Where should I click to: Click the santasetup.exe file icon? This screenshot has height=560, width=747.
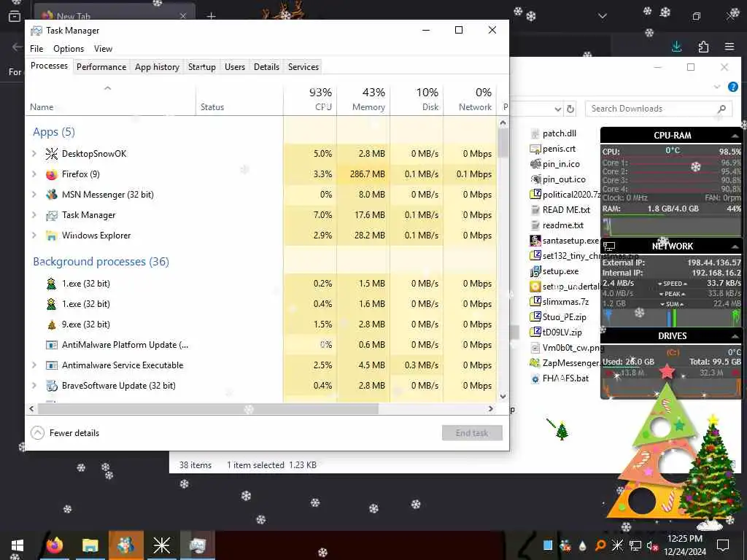535,241
